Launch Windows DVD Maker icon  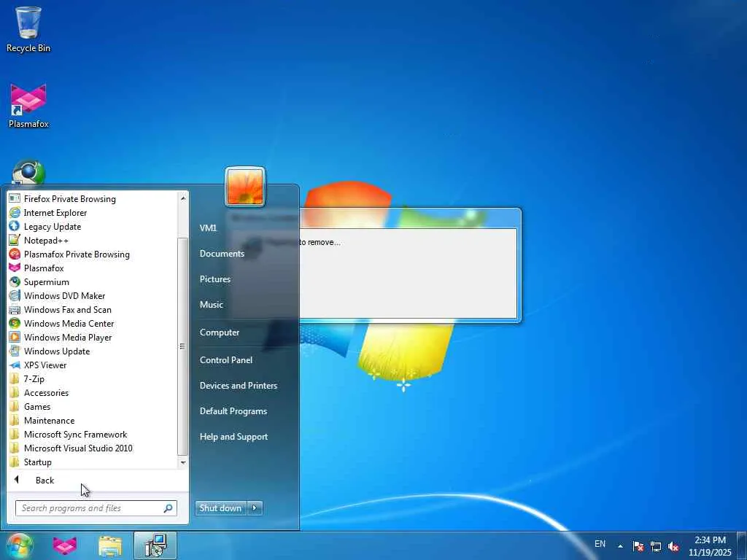coord(15,295)
